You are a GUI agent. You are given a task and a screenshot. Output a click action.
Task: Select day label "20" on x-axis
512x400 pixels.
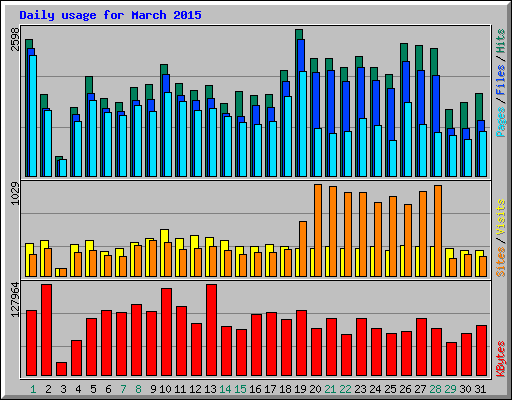coord(315,389)
